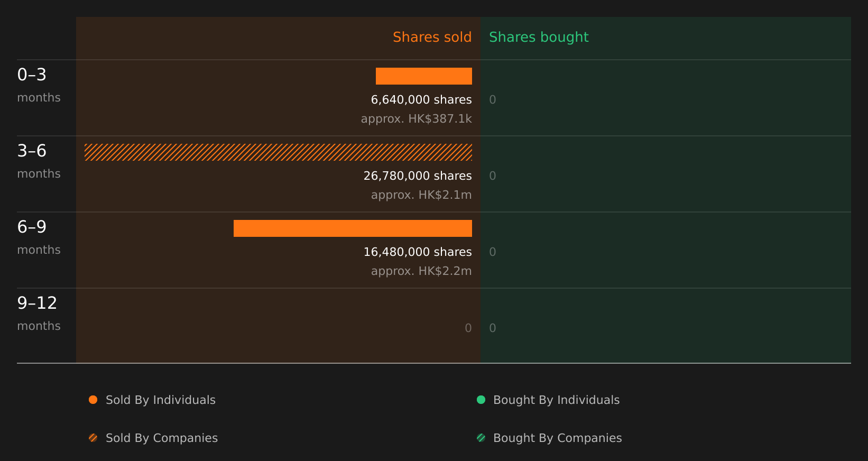Click the striped Sold By Companies legend icon

point(93,438)
